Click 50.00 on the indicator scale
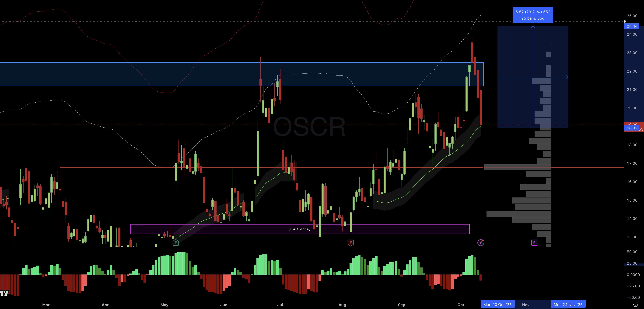The image size is (644, 309). click(x=632, y=252)
